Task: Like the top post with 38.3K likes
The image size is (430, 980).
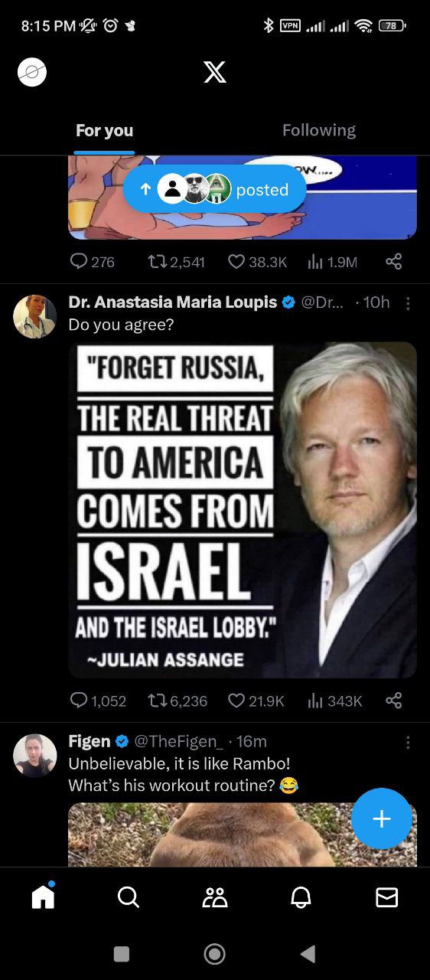Action: 257,262
